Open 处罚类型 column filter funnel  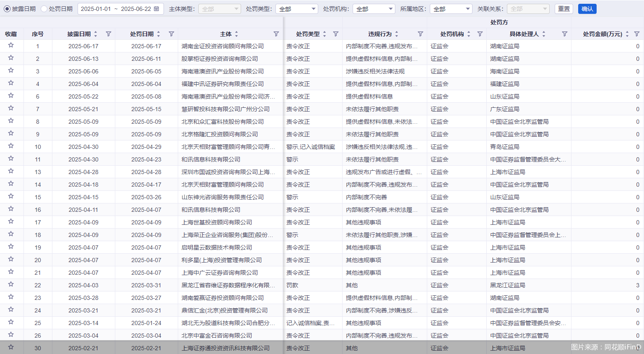tap(336, 34)
